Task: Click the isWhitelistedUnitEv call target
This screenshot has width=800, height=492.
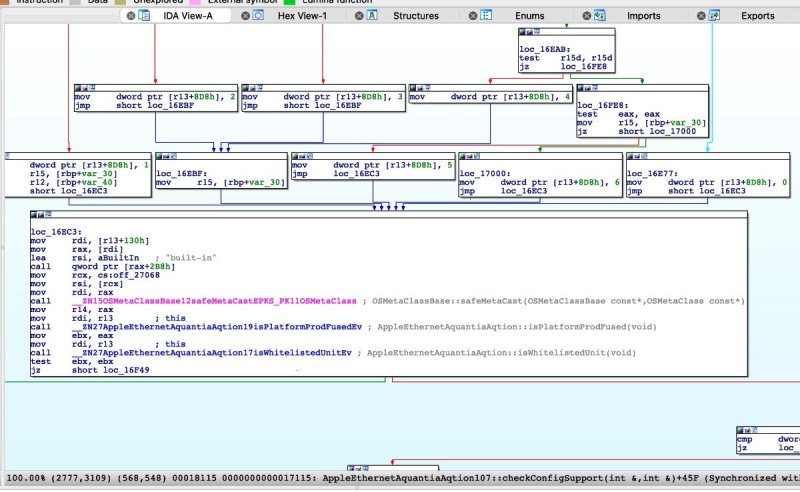Action: tap(213, 353)
